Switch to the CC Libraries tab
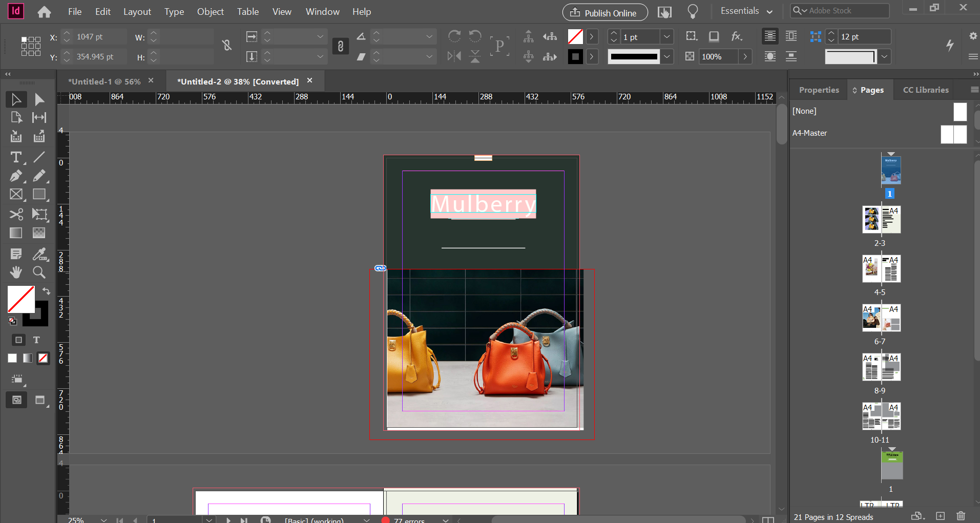This screenshot has width=980, height=523. 924,90
